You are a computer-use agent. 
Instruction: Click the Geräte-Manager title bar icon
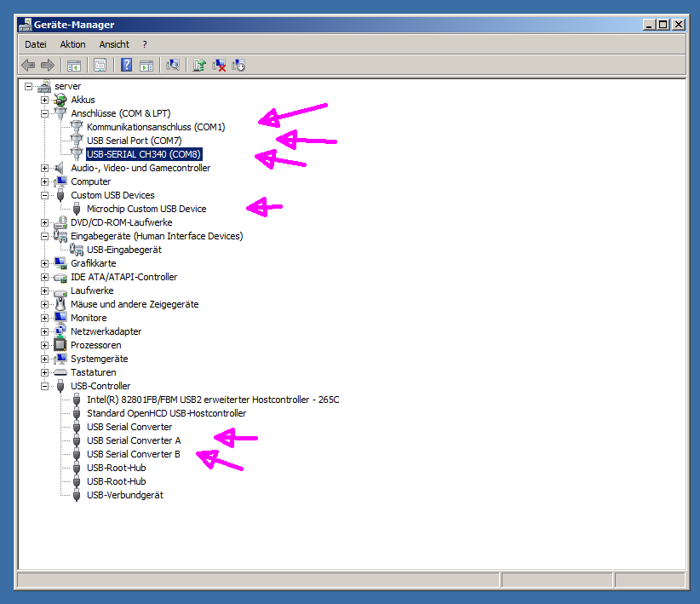[26, 25]
